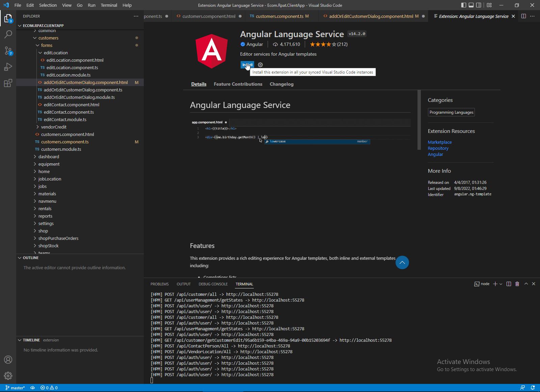Open the Extensions view
Screen dimensions: 540x392
(8, 83)
